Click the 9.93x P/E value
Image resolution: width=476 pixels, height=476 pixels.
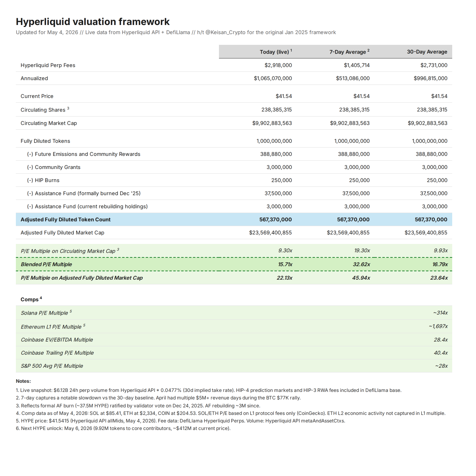pos(441,250)
